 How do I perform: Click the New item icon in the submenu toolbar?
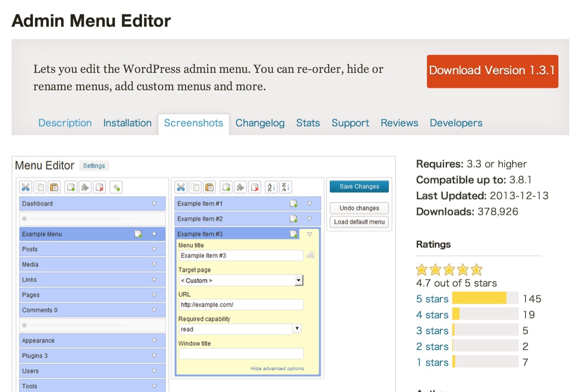pyautogui.click(x=226, y=187)
